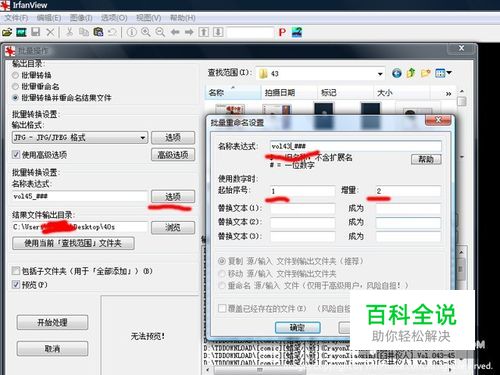
Task: Click the 选项 button beside the output format
Action: [x=173, y=137]
